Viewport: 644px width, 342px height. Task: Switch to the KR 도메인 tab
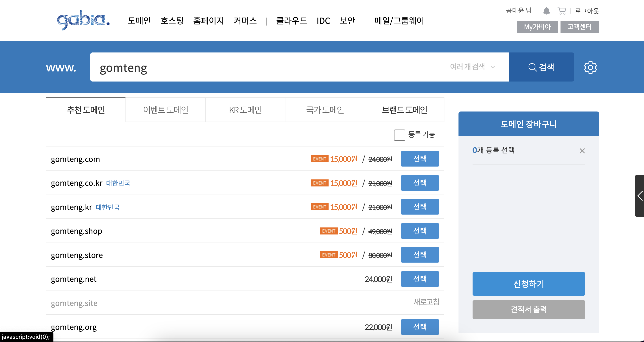point(245,110)
